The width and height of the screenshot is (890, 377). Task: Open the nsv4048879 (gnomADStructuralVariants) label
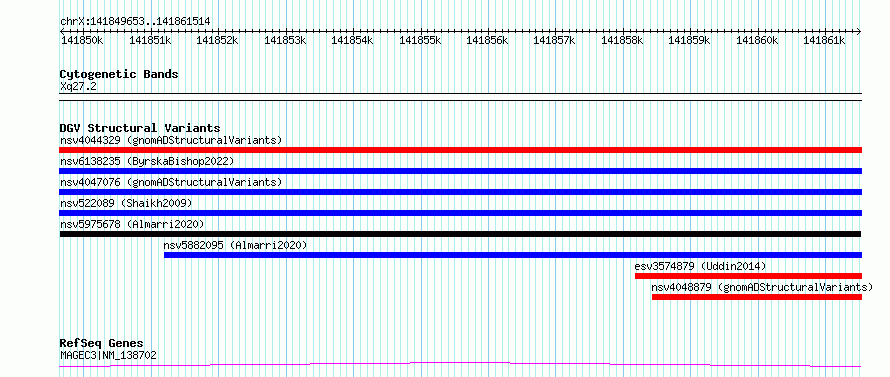tap(762, 287)
